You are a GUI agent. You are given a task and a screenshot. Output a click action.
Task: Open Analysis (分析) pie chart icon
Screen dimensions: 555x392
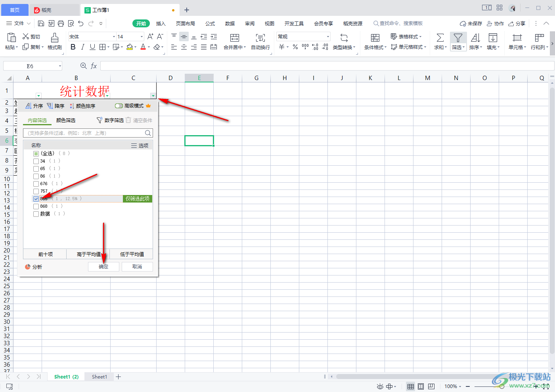click(28, 267)
